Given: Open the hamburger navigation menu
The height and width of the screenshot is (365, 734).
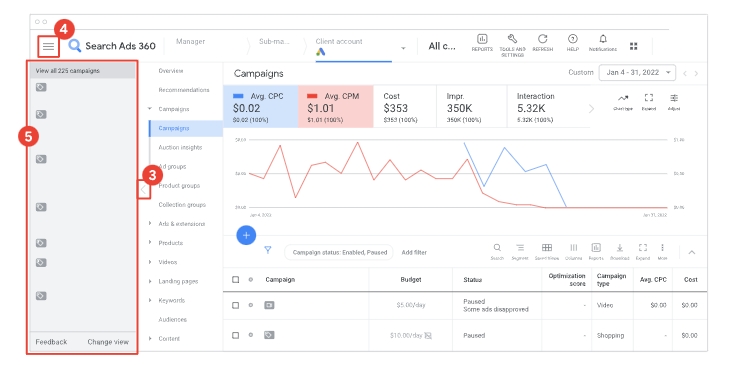Looking at the screenshot, I should [49, 46].
